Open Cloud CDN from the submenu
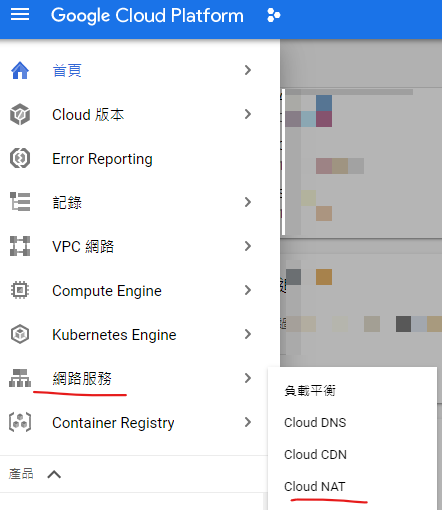 pyautogui.click(x=315, y=454)
